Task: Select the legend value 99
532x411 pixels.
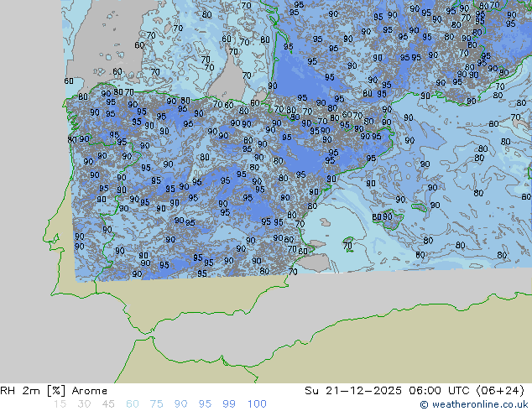Action: click(x=229, y=404)
